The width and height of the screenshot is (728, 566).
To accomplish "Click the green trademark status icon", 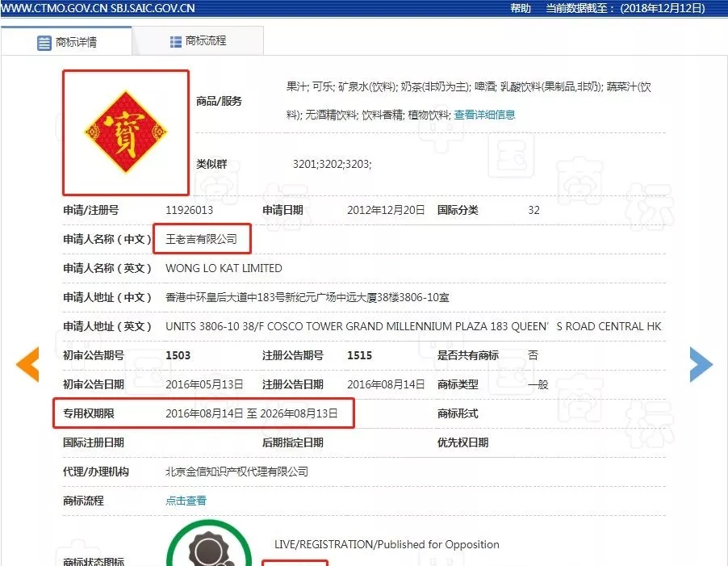I will tap(202, 549).
